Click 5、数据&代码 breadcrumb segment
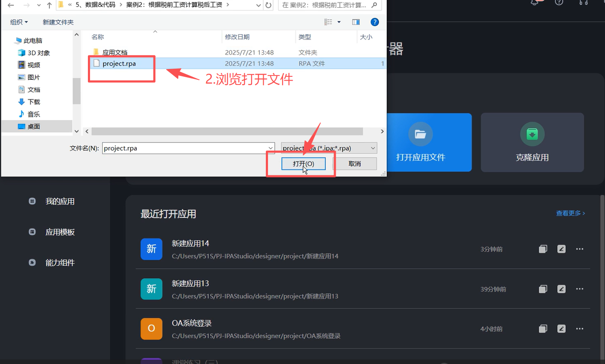605x364 pixels. pyautogui.click(x=95, y=5)
